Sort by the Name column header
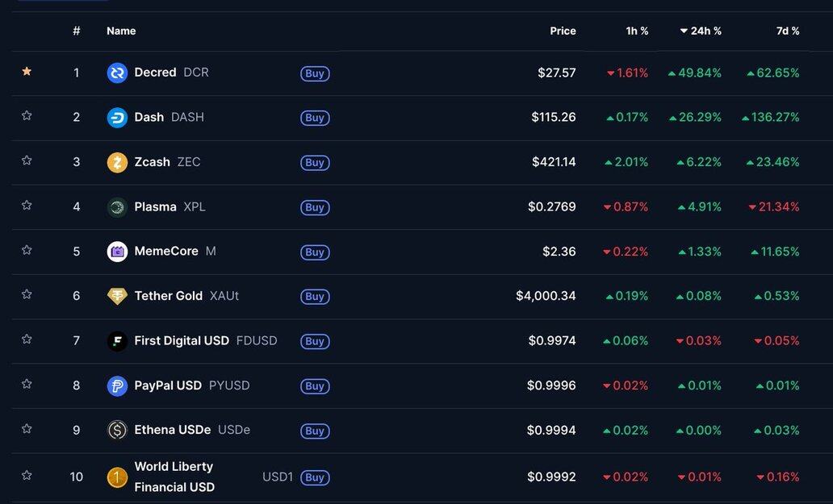 (x=121, y=31)
